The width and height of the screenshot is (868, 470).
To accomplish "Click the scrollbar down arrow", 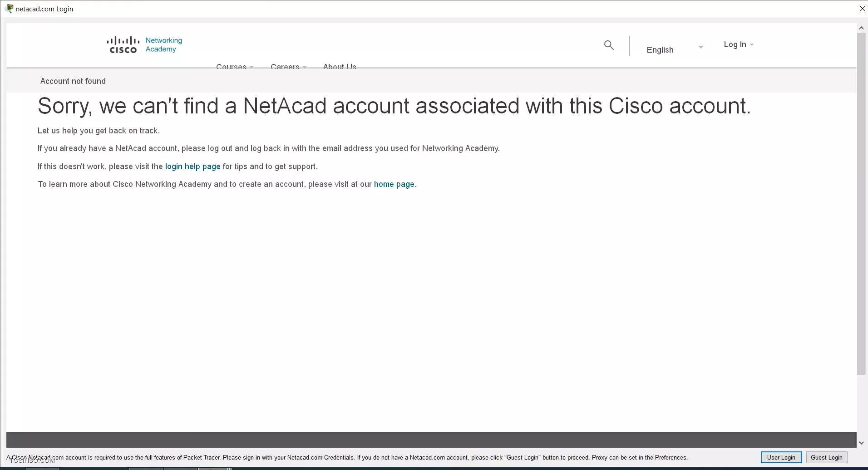I will [x=861, y=443].
